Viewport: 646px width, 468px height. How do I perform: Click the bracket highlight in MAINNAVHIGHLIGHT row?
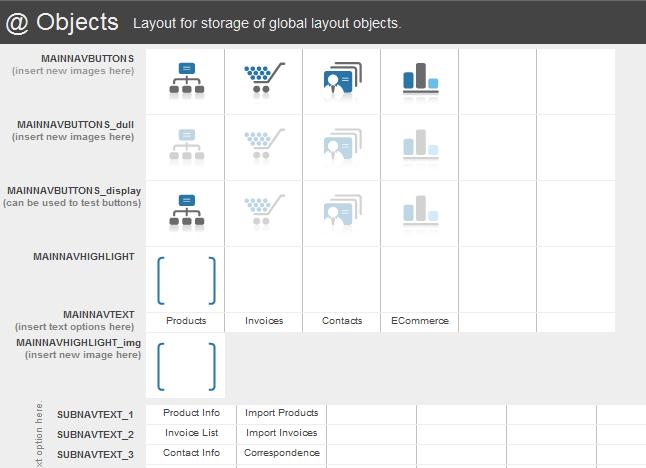[185, 280]
